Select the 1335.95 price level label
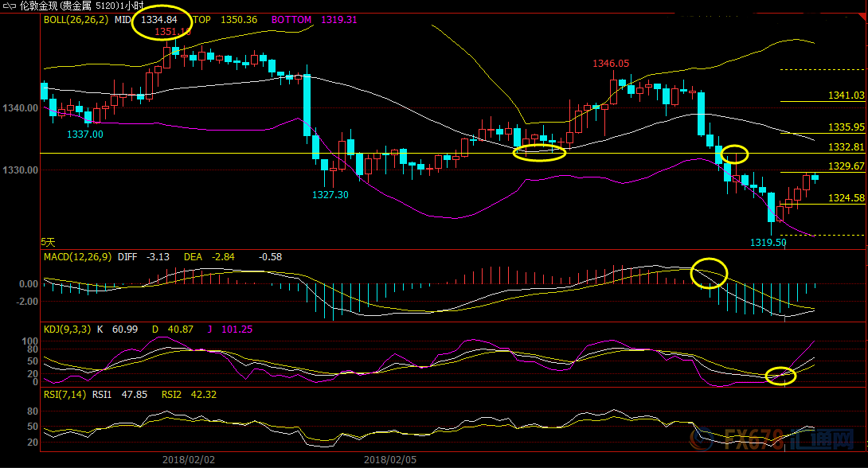 846,127
